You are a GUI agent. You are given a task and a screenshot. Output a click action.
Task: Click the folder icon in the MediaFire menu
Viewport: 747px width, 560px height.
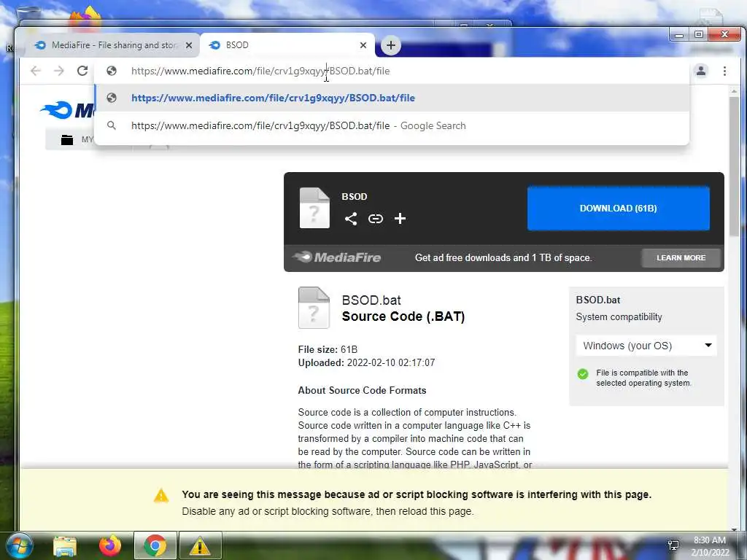67,139
